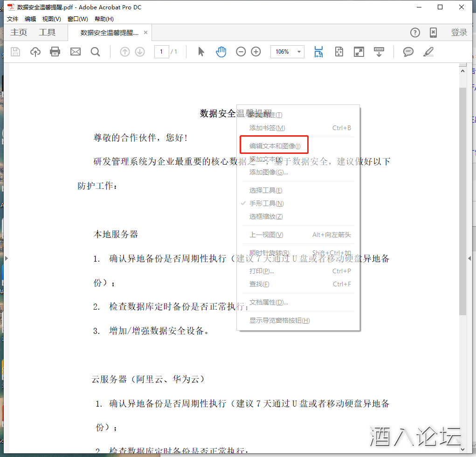This screenshot has height=457, width=476.
Task: Expand the right tools pane arrow
Action: coord(469,258)
